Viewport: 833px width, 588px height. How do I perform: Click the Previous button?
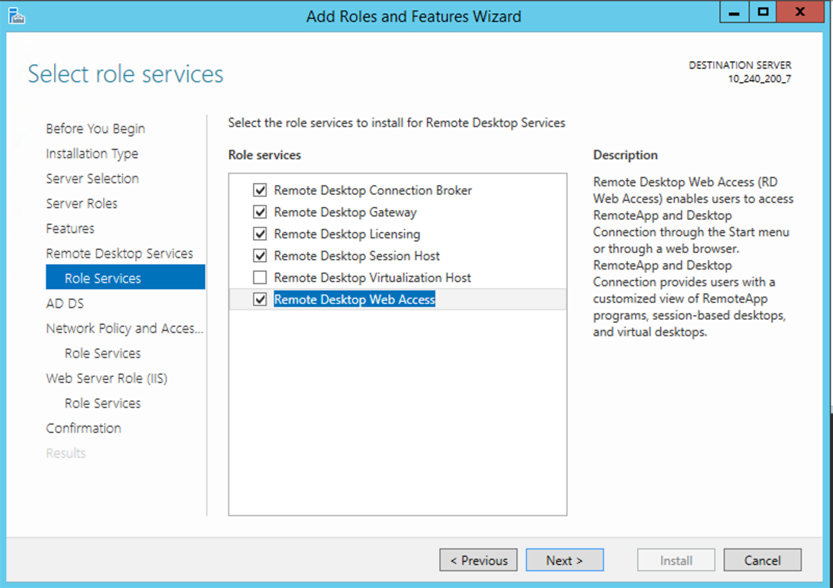coord(478,560)
